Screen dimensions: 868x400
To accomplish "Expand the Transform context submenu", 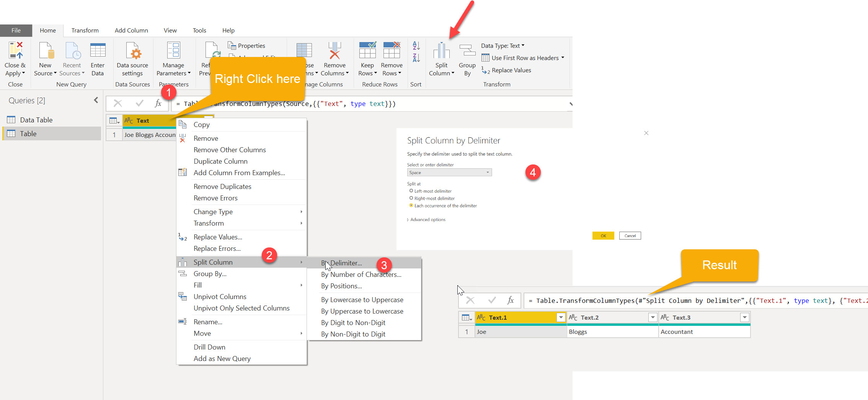I will [241, 223].
